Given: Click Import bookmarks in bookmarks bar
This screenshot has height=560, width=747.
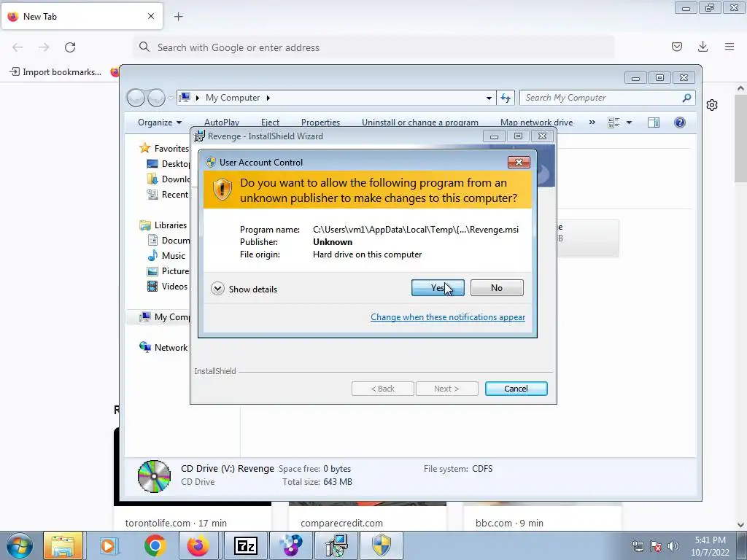Looking at the screenshot, I should click(55, 72).
